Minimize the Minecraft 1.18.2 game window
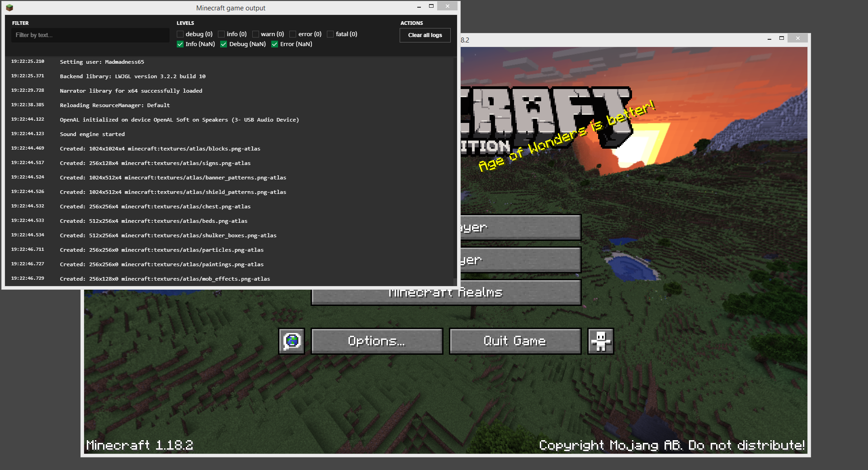The height and width of the screenshot is (470, 868). [769, 39]
